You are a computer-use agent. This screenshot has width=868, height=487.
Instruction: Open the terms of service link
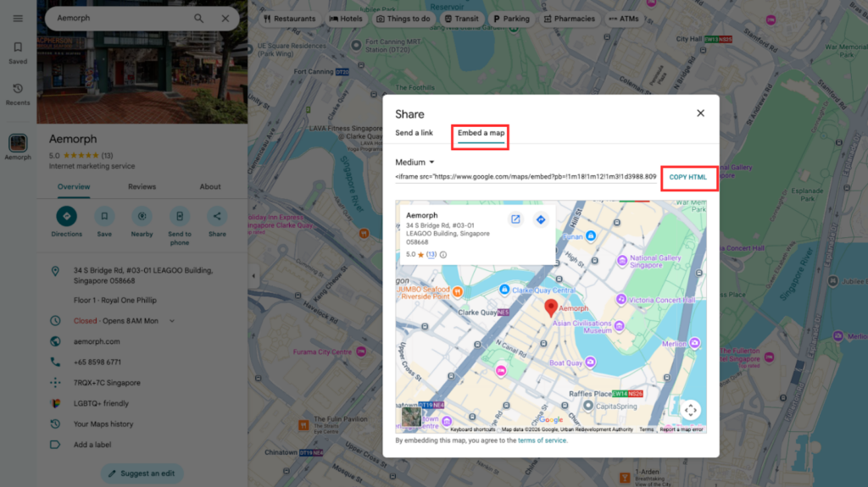(542, 440)
